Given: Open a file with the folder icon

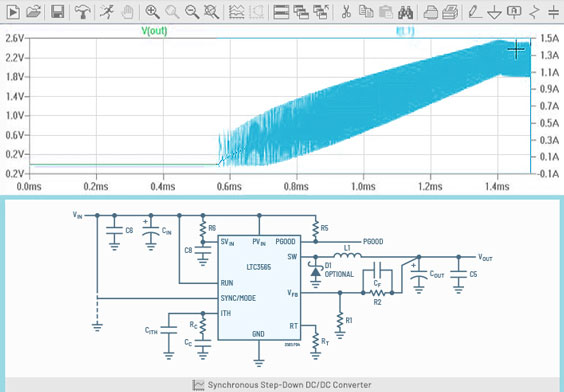Looking at the screenshot, I should [x=33, y=12].
